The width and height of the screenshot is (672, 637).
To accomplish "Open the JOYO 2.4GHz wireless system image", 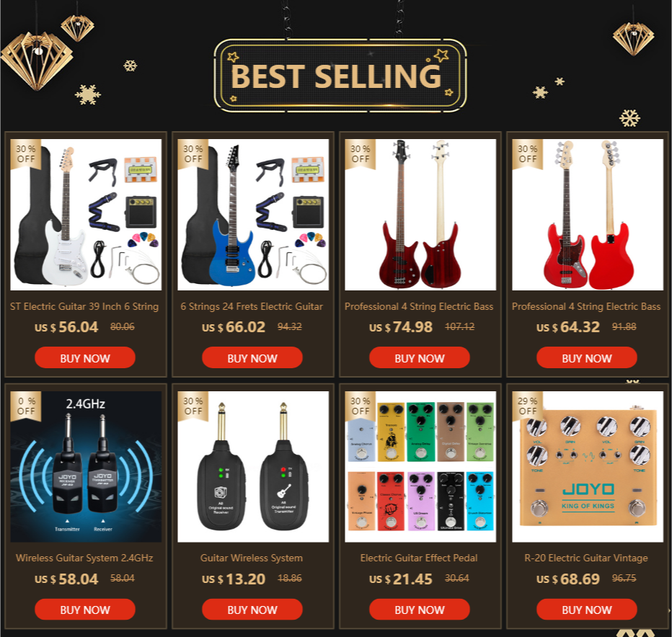I will tap(86, 466).
